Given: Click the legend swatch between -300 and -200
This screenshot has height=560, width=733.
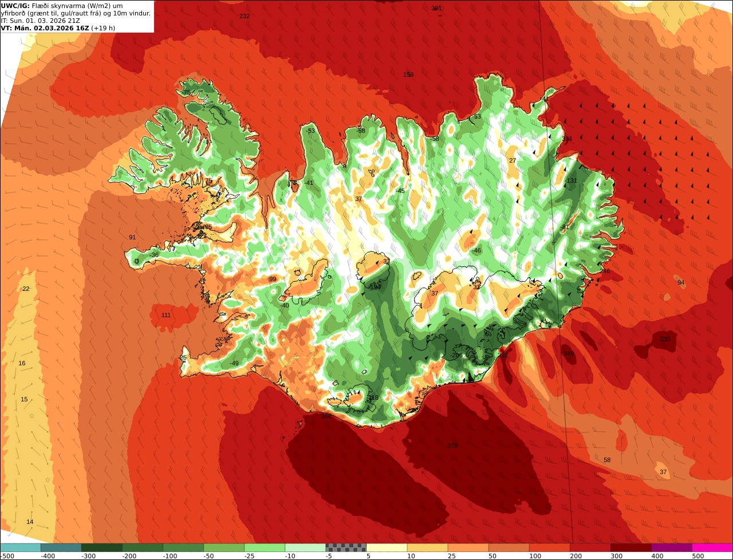Looking at the screenshot, I should (x=102, y=547).
